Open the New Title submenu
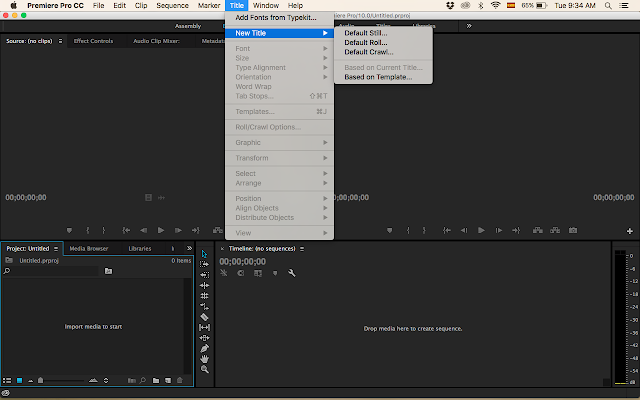The image size is (640, 400). [280, 33]
